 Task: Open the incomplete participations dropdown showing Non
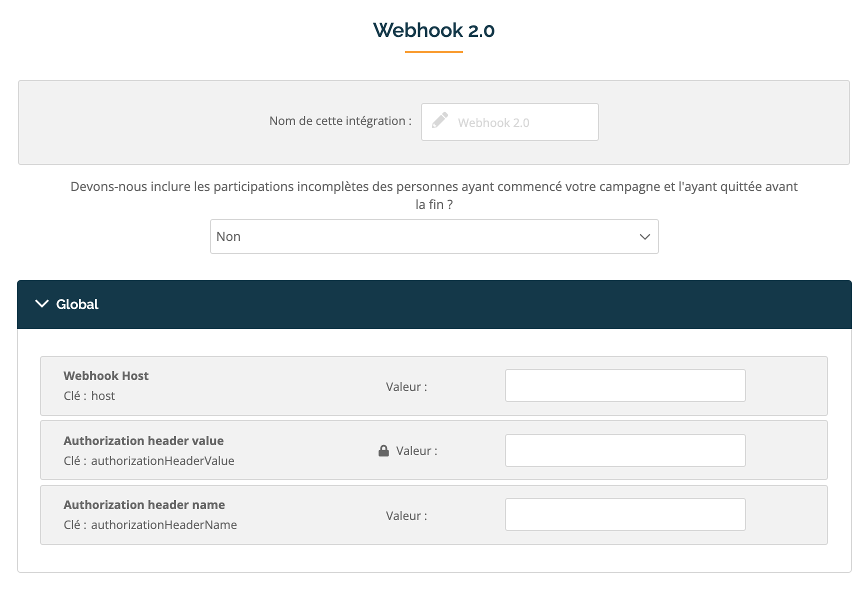[434, 236]
